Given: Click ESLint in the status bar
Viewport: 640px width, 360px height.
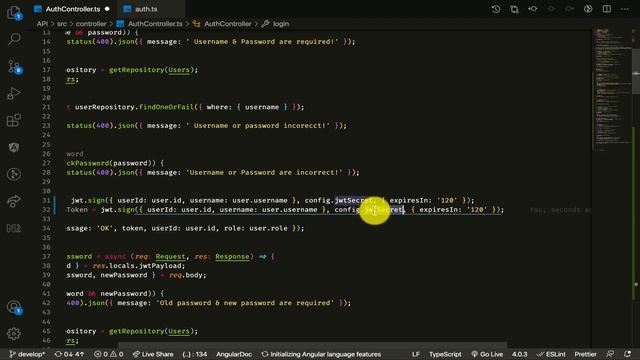Looking at the screenshot, I should (551, 354).
